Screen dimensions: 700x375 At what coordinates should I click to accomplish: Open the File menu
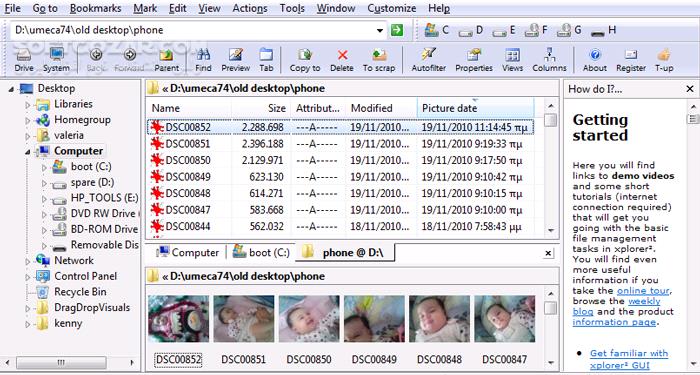[x=12, y=8]
